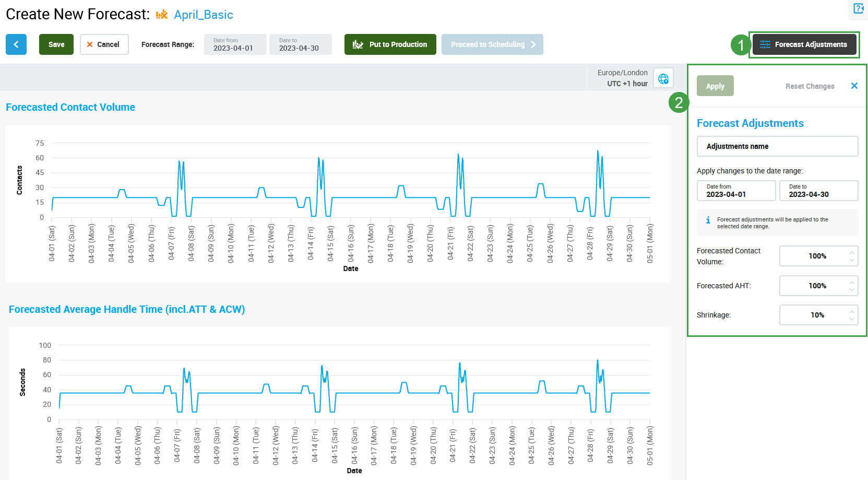
Task: Click the blue back arrow button
Action: pos(16,44)
